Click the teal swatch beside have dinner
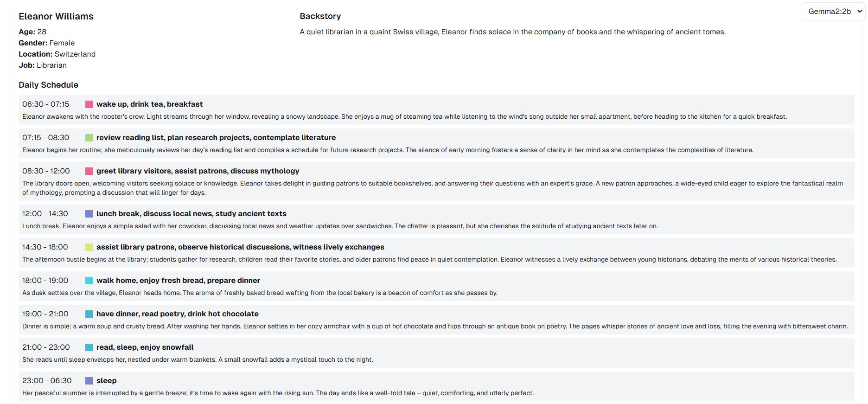This screenshot has width=868, height=404. tap(89, 314)
